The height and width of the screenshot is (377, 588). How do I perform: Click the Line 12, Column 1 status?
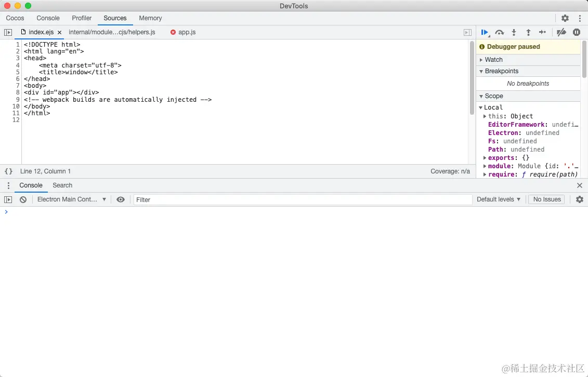click(45, 171)
